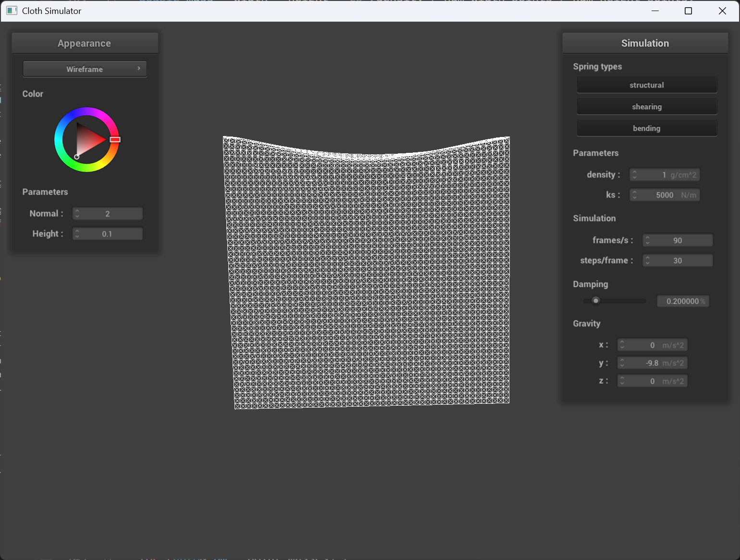Screen dimensions: 740x560
Task: Click the Normal field spinner arrows
Action: [x=77, y=213]
